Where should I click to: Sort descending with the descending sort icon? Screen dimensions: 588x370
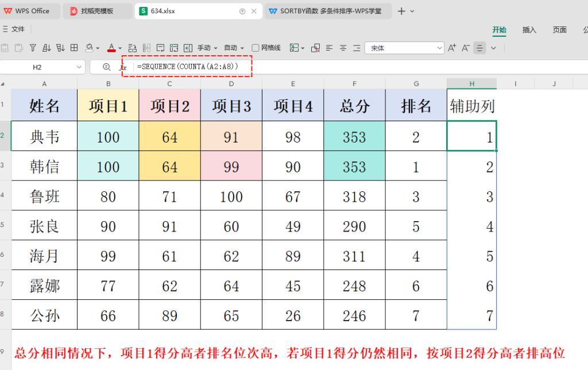coord(60,48)
